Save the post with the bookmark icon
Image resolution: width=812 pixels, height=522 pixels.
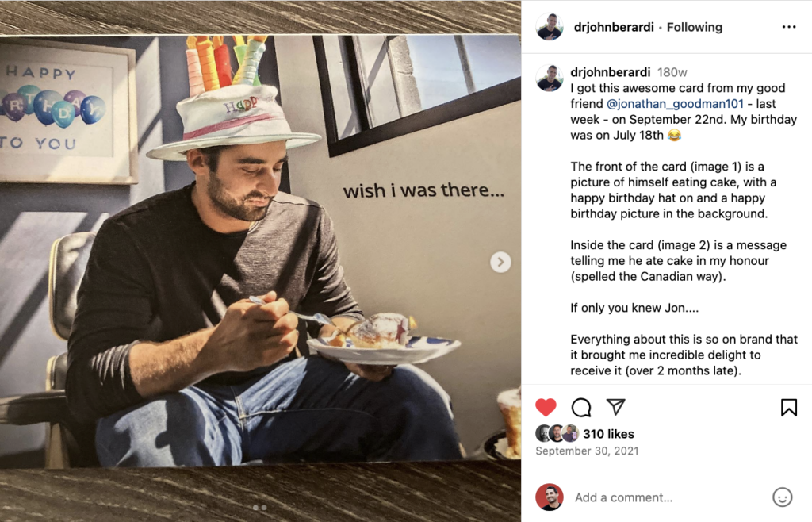(789, 407)
